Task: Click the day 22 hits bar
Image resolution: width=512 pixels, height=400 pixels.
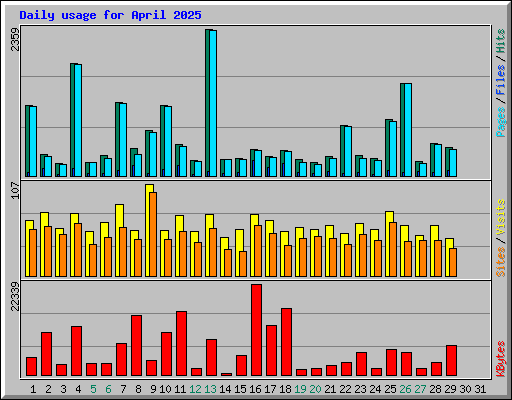Action: [x=342, y=151]
